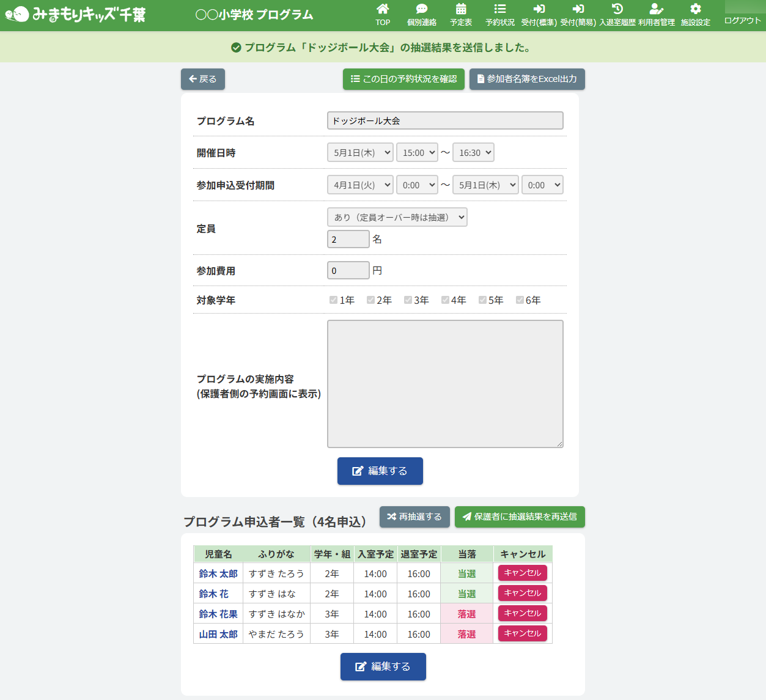Click ログアウト in the header
The image size is (766, 700).
742,21
